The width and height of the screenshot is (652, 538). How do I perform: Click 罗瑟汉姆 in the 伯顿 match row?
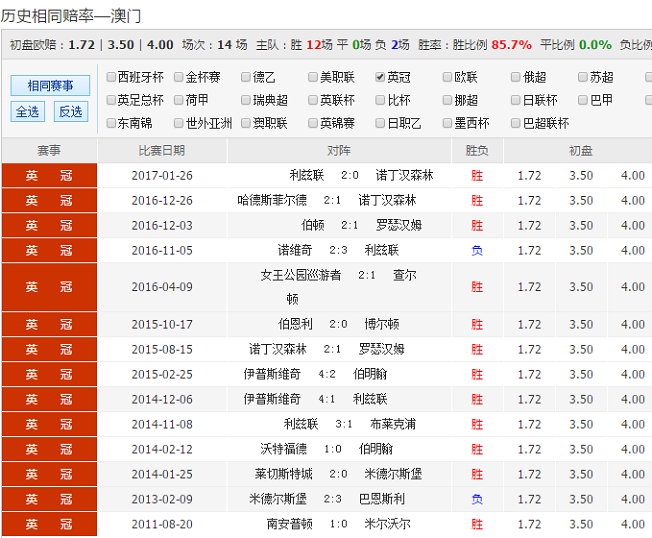tap(399, 225)
